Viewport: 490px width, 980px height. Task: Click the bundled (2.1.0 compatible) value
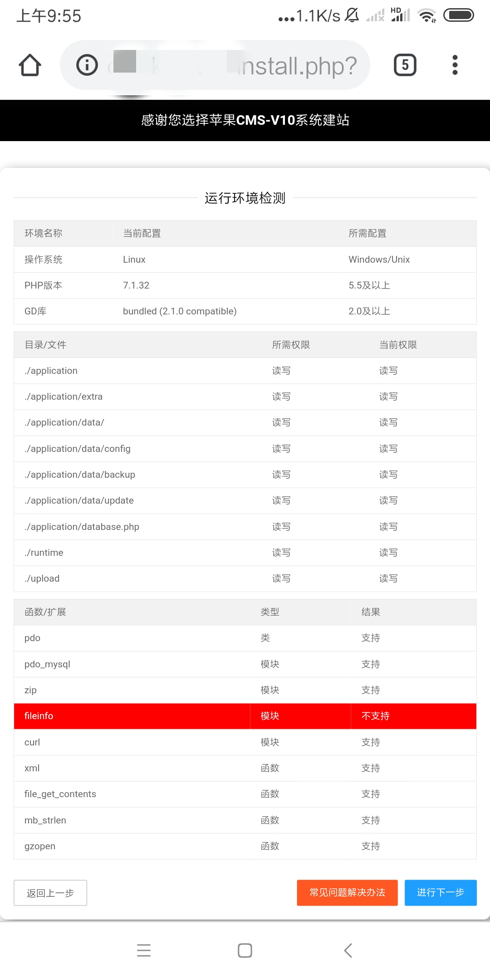click(x=180, y=311)
